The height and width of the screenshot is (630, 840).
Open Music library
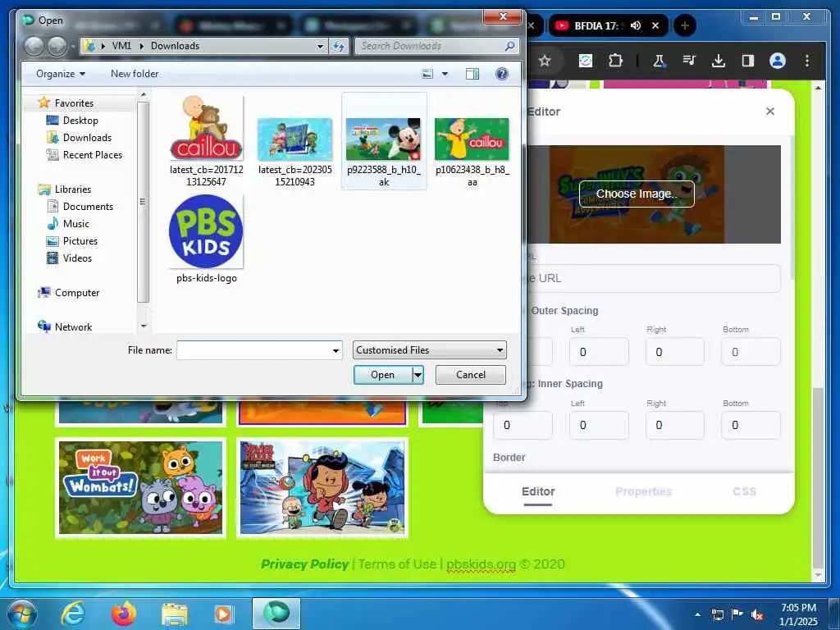coord(75,223)
